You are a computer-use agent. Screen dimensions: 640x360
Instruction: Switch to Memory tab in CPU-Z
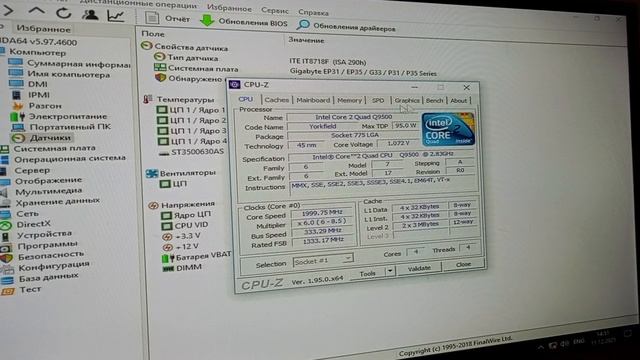point(349,100)
